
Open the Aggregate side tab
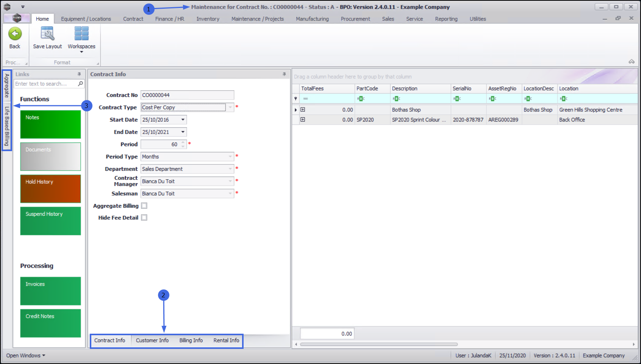(x=7, y=86)
